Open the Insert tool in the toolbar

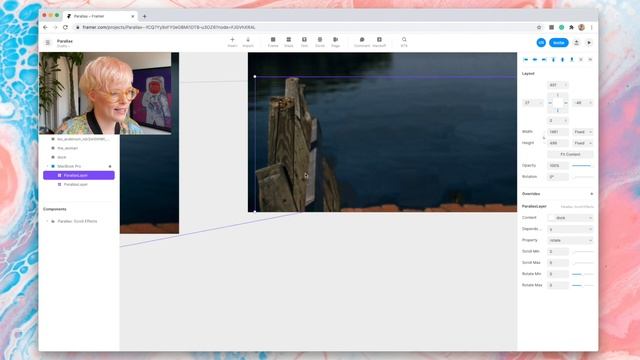[x=232, y=42]
